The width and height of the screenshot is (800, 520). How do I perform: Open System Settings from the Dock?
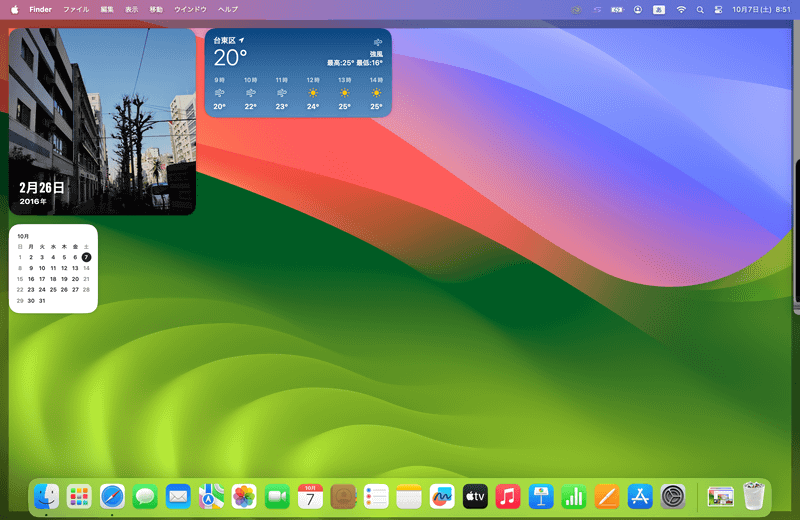(673, 496)
